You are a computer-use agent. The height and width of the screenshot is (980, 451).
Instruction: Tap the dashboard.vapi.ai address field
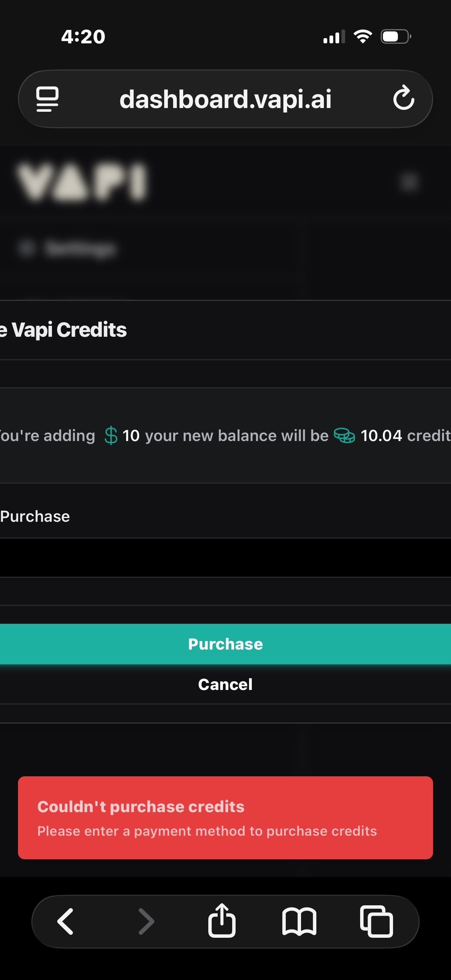coord(225,99)
